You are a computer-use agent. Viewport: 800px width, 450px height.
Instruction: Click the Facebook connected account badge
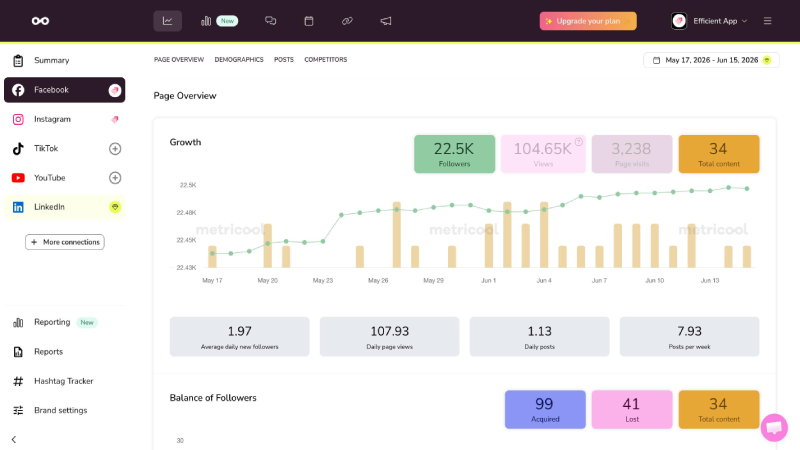pyautogui.click(x=115, y=90)
